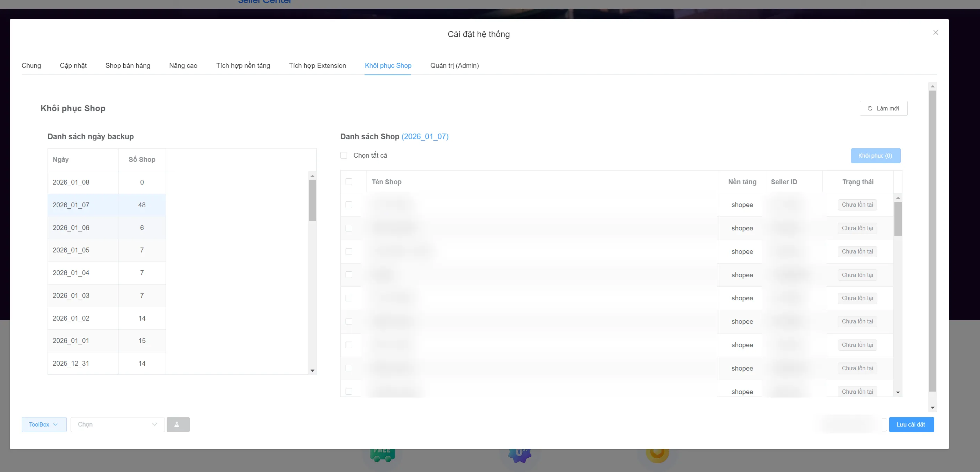The image size is (980, 472).
Task: Tick the fourth shop row checkbox
Action: (348, 275)
